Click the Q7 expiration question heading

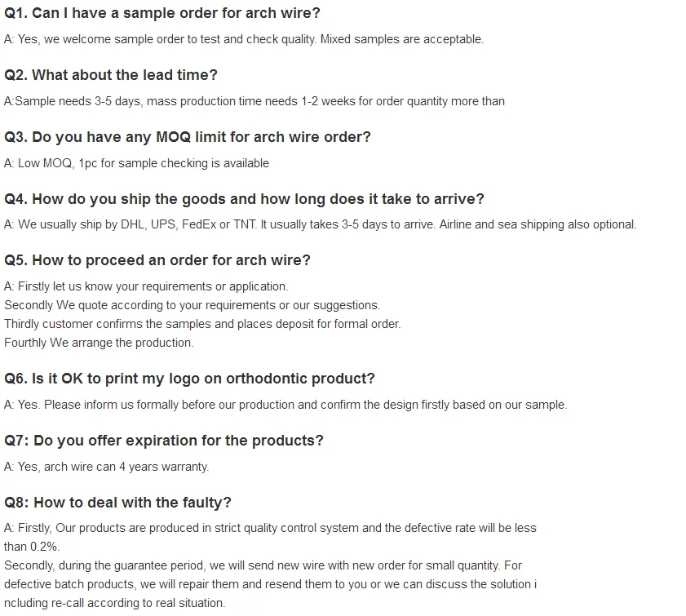[164, 441]
